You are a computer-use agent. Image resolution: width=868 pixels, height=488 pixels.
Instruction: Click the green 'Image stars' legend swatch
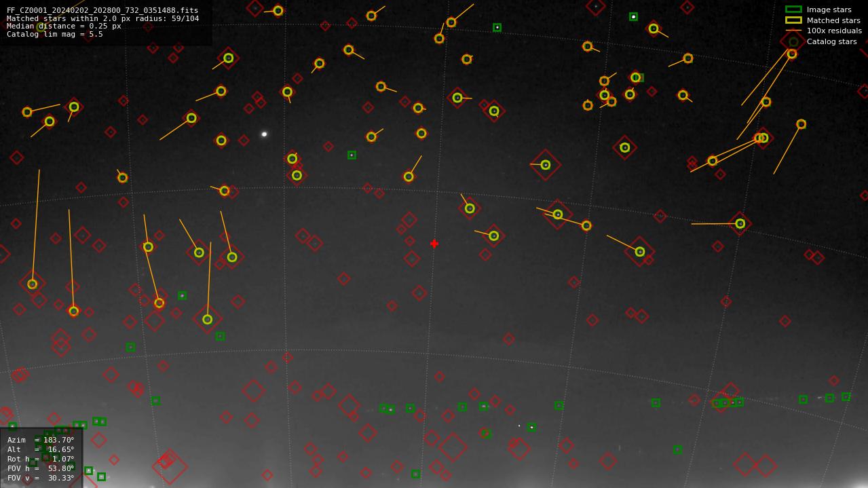(x=793, y=10)
